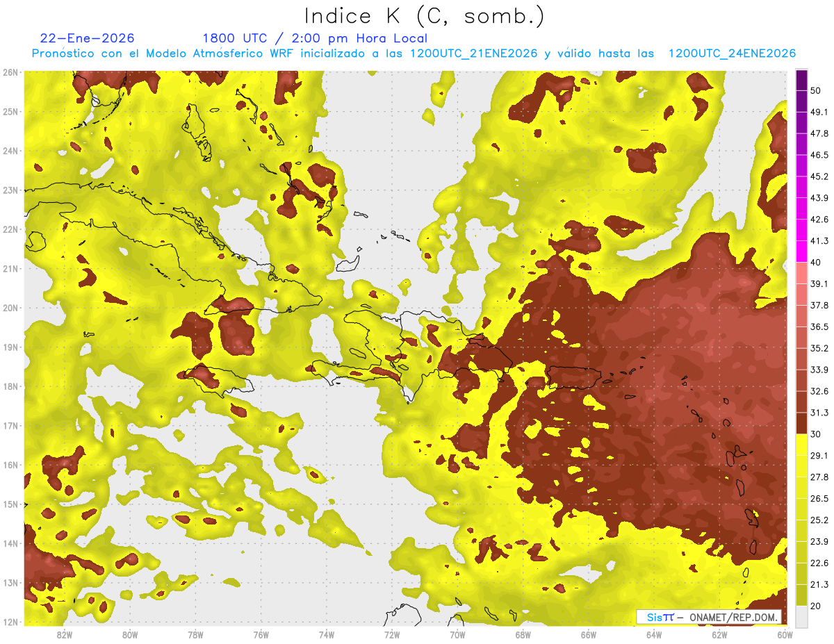Click longitude label 70W
This screenshot has width=834, height=644.
coord(457,634)
